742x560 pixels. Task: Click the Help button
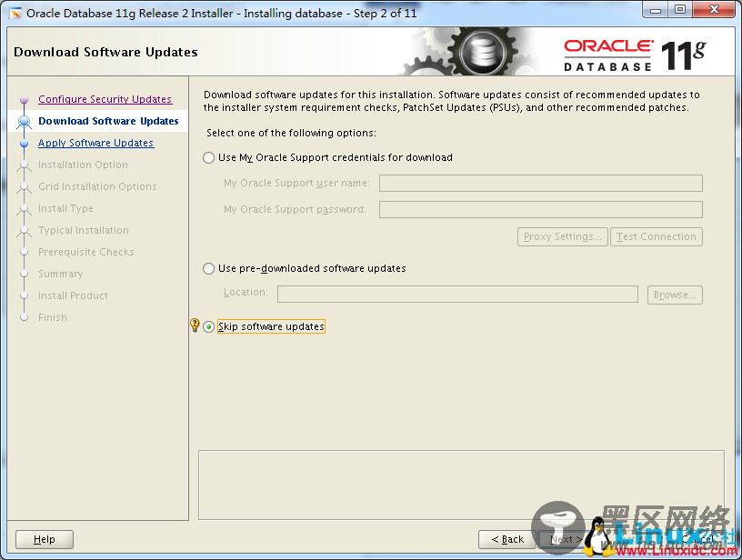tap(45, 539)
